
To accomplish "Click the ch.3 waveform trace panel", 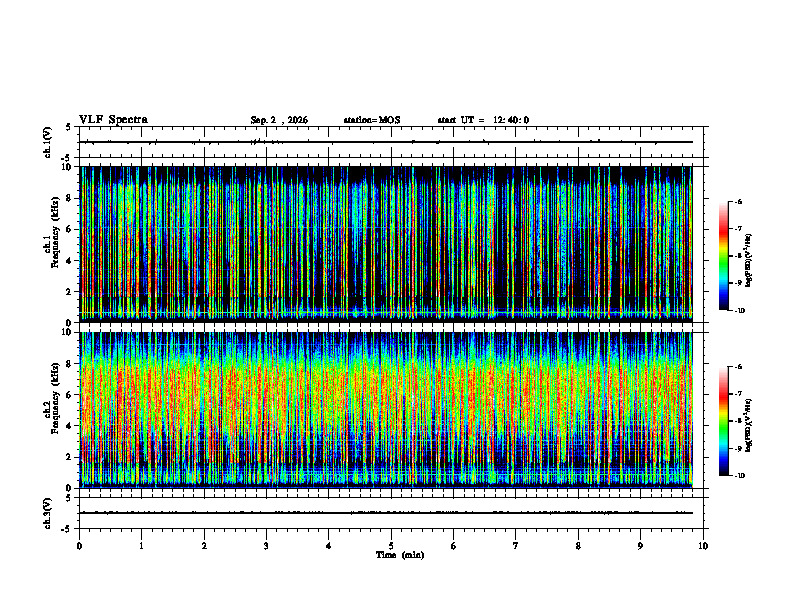I will click(391, 513).
